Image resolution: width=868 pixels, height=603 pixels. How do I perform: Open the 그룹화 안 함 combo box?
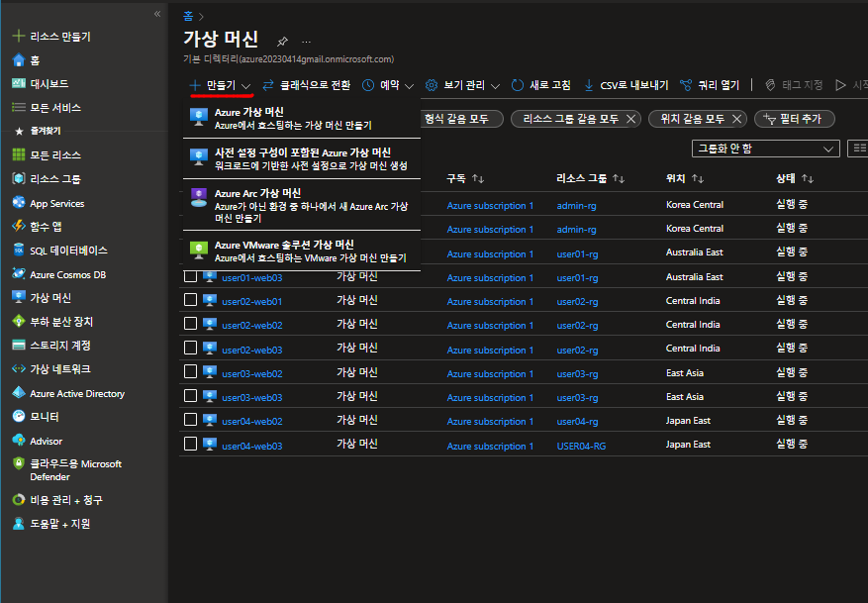coord(766,149)
